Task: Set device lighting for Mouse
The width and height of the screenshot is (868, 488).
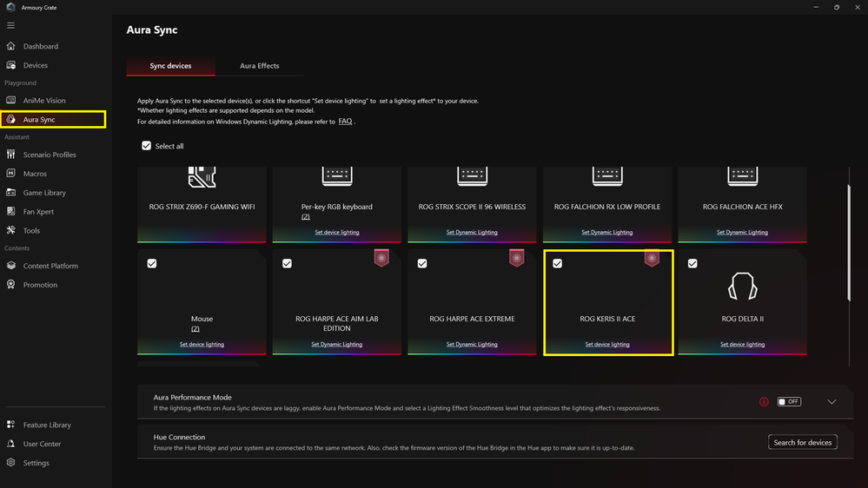Action: coord(202,344)
